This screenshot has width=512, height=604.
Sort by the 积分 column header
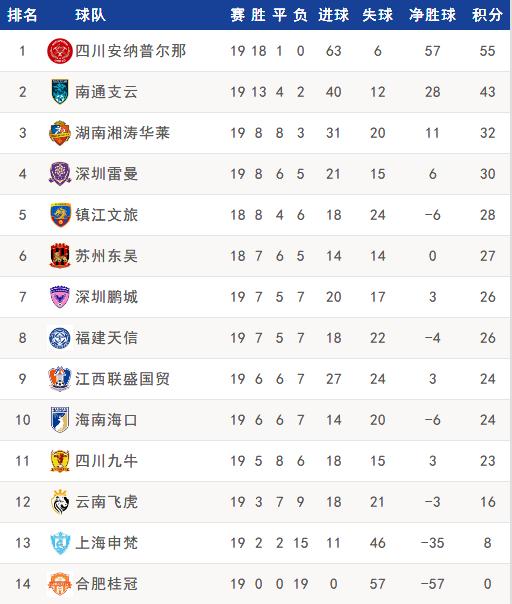(x=487, y=15)
